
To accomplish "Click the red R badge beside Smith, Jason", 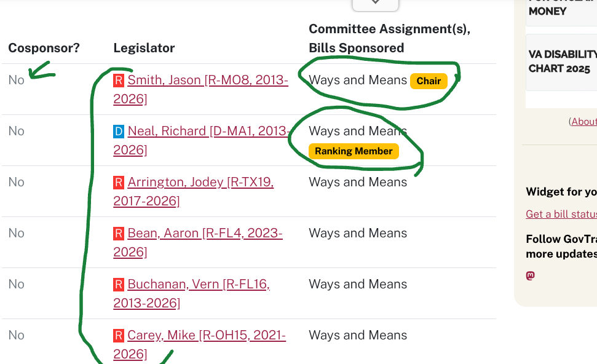I will point(119,80).
